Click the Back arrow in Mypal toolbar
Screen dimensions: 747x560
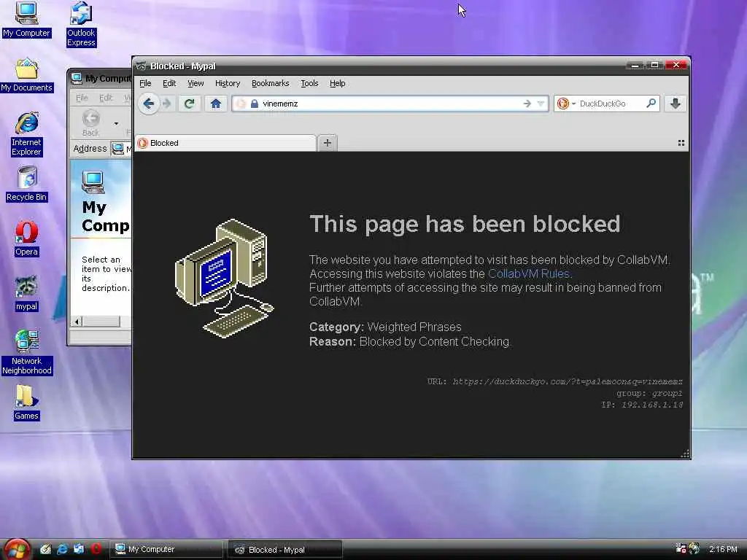tap(149, 104)
